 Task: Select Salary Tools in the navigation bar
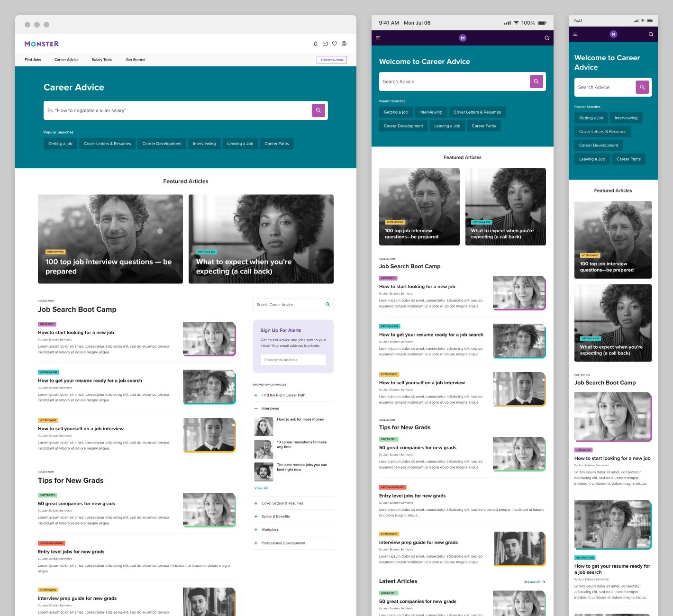coord(102,60)
